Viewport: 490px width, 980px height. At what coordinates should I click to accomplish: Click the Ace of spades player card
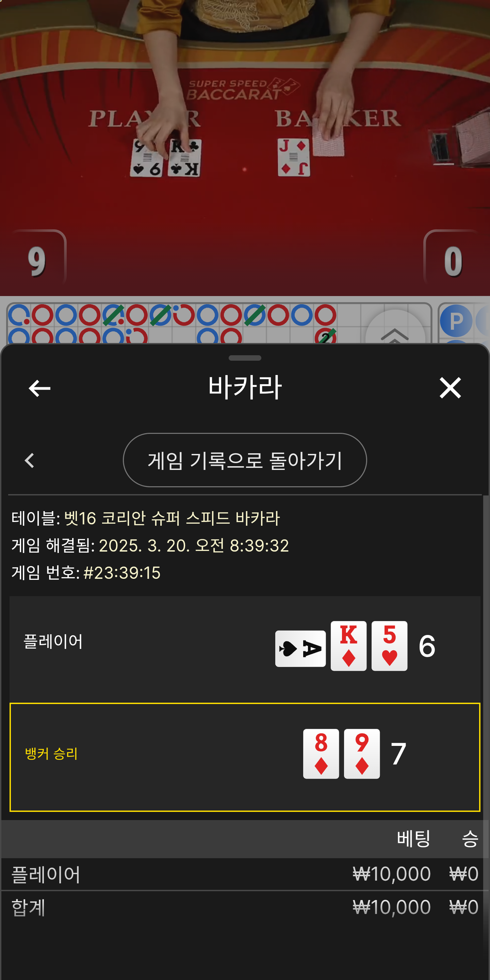[300, 648]
